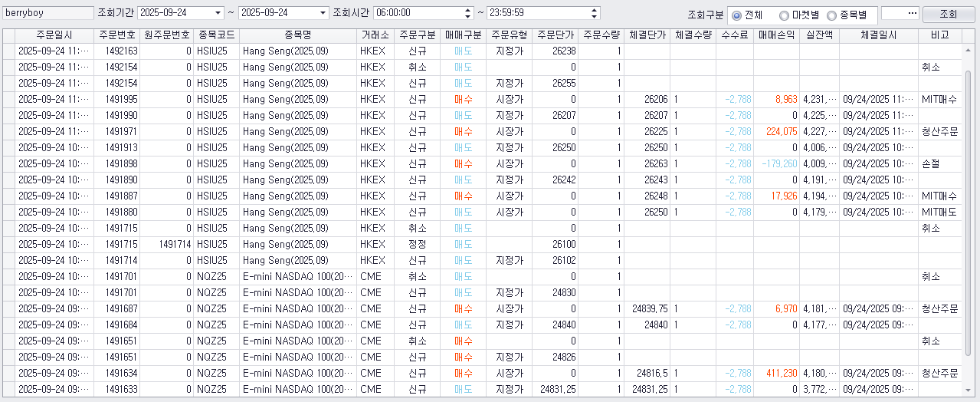
Task: Click the 정정 order type cell
Action: [x=418, y=244]
